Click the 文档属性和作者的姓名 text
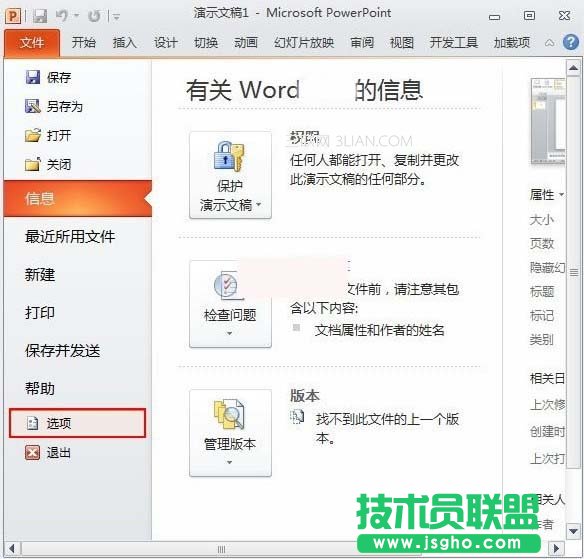 (x=379, y=330)
